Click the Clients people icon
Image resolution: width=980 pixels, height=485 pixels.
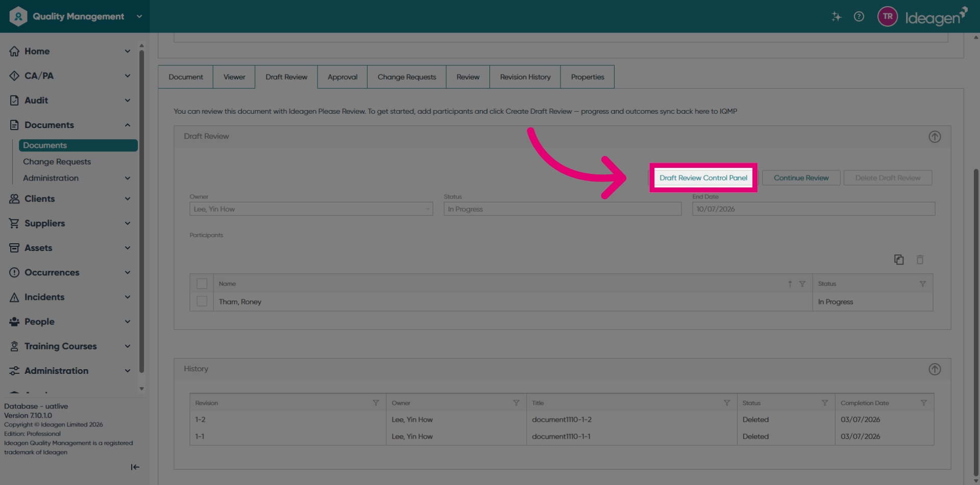14,199
